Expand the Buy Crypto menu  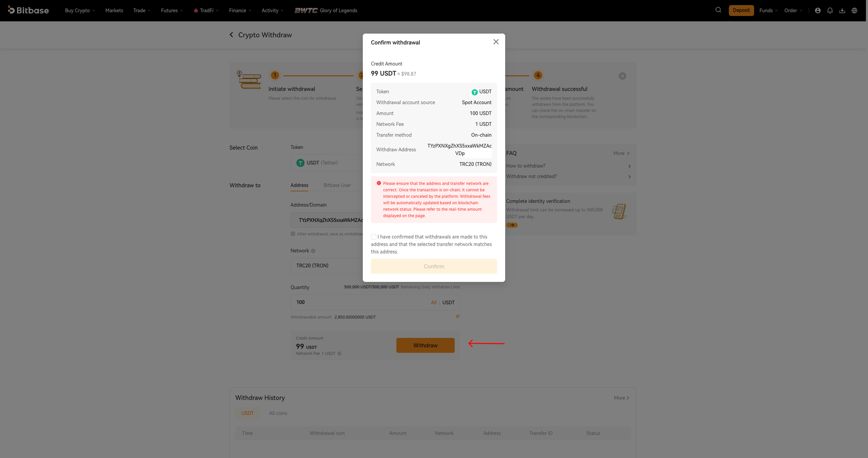(80, 11)
